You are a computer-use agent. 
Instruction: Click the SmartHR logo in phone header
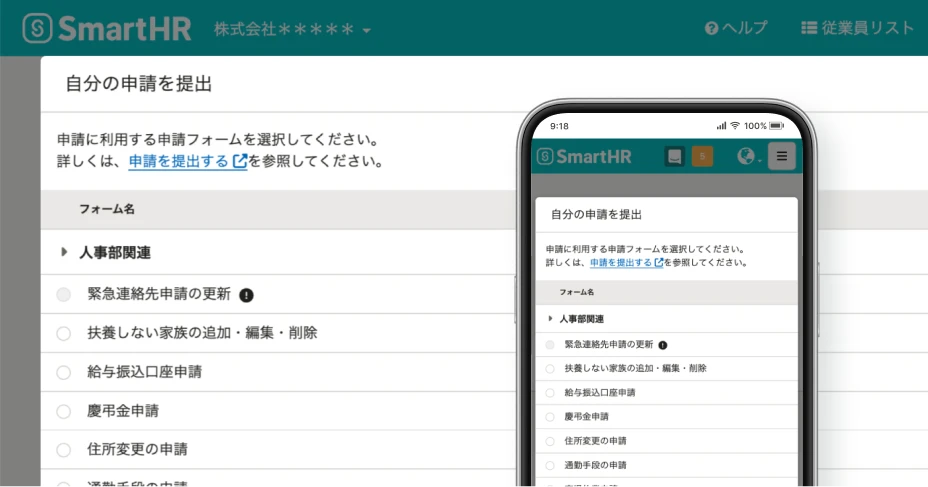[584, 156]
